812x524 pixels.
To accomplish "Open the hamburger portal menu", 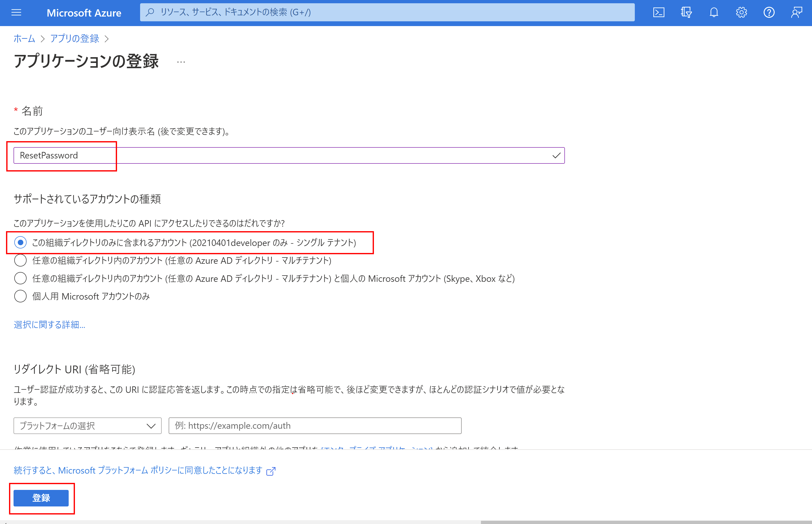I will coord(16,13).
